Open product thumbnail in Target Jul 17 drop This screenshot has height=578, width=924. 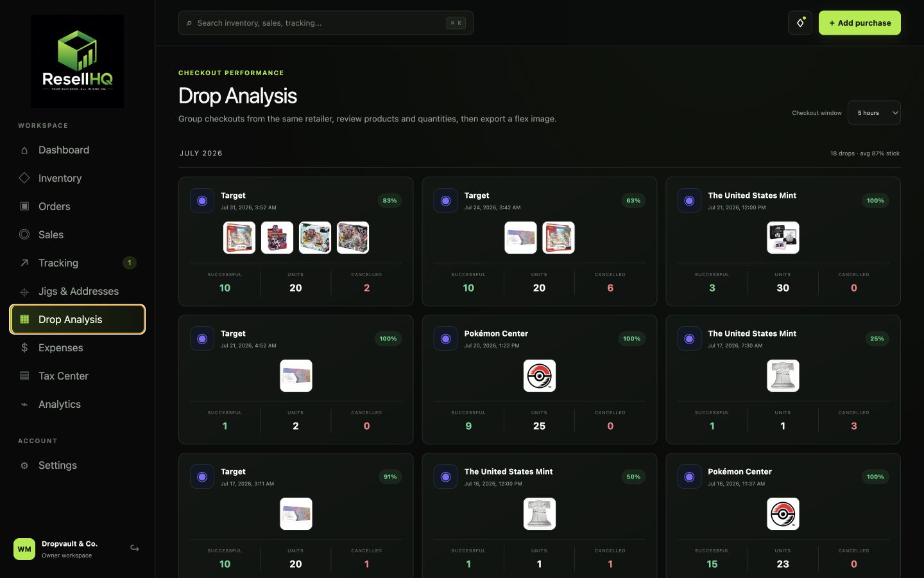coord(296,514)
